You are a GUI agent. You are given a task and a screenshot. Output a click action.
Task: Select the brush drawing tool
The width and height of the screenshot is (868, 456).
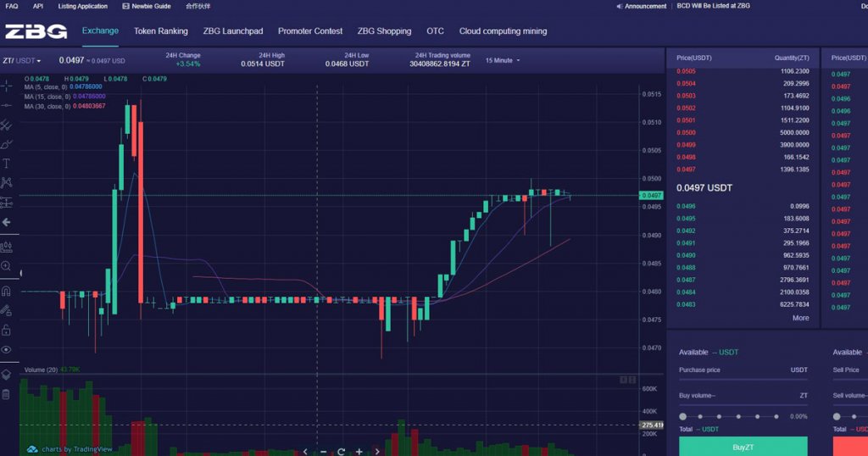click(6, 144)
